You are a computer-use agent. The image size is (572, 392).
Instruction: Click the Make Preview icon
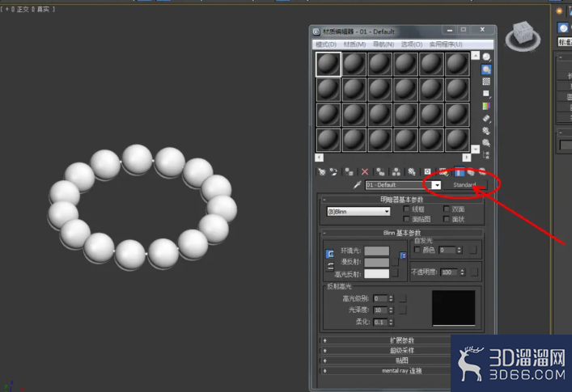(486, 118)
